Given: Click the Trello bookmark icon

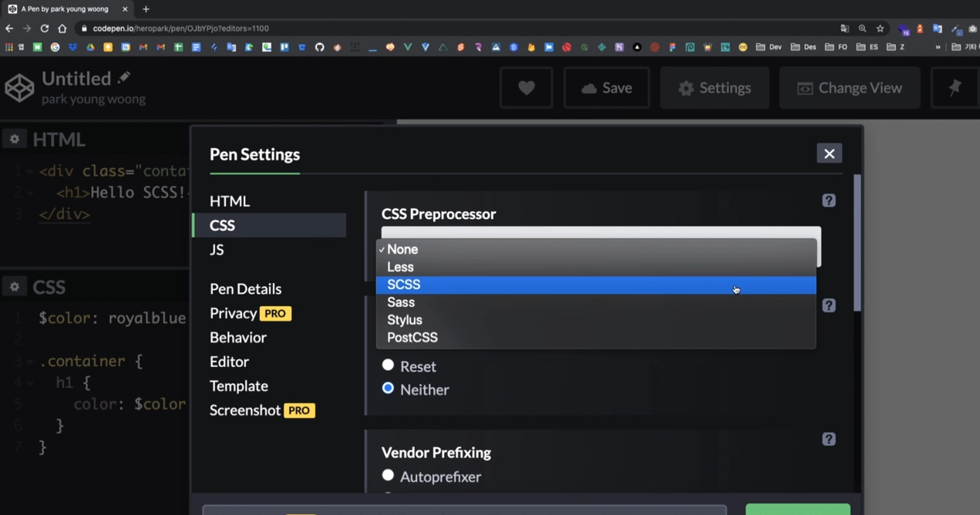Looking at the screenshot, I should point(284,47).
